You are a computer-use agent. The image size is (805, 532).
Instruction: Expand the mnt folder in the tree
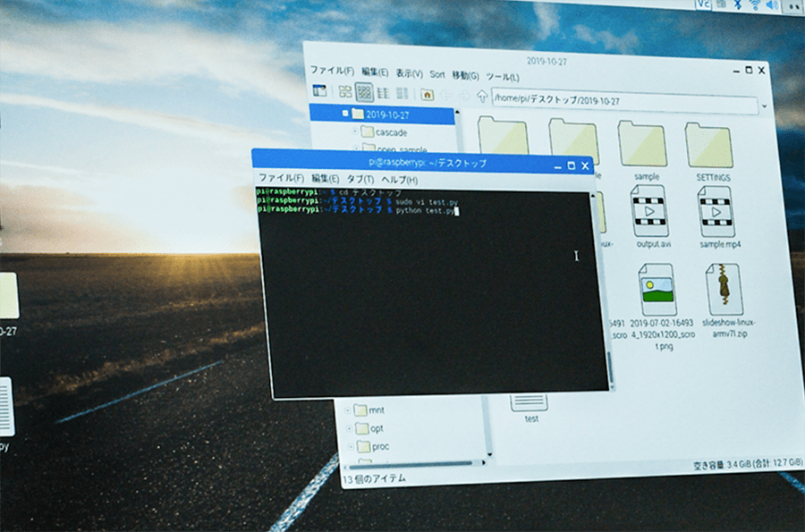pyautogui.click(x=348, y=410)
